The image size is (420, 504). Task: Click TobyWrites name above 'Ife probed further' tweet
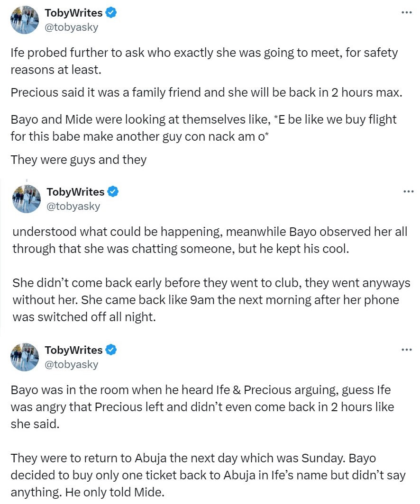tap(73, 13)
